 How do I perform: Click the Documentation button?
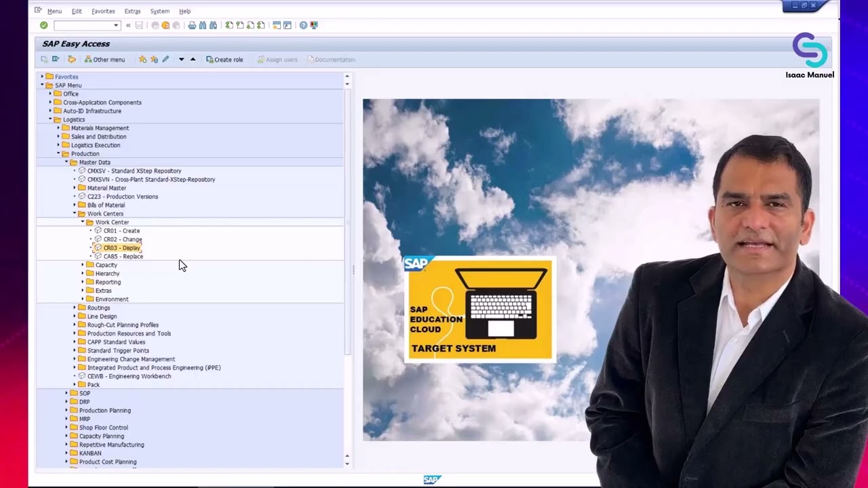331,60
